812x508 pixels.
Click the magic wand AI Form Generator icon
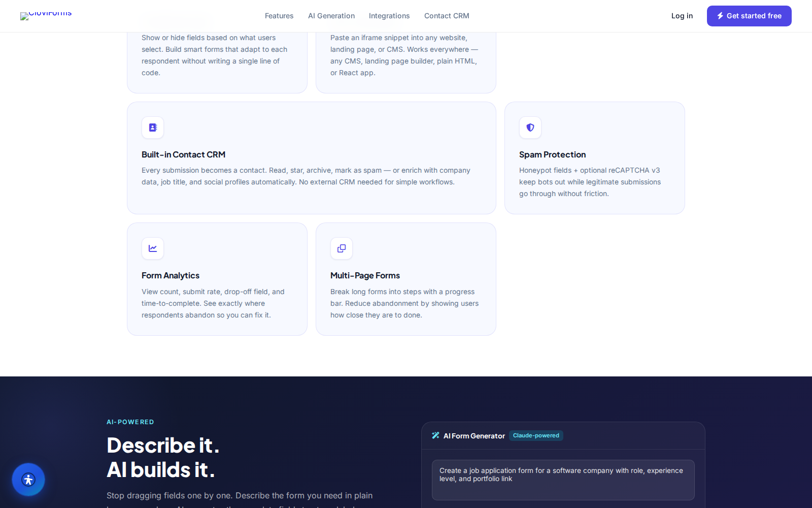coord(435,435)
